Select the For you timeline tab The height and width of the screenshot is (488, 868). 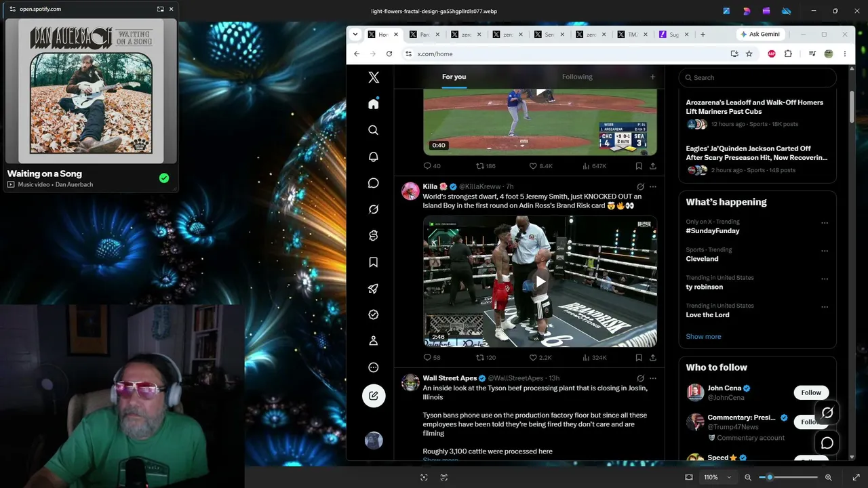454,77
